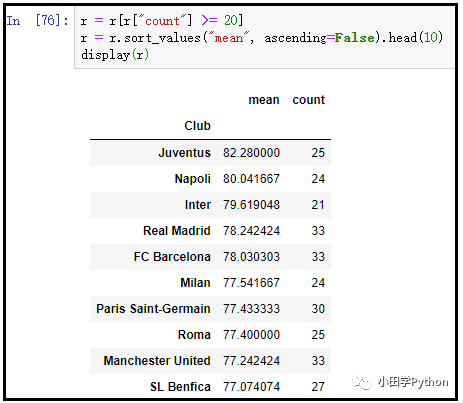Click the Real Madrid row label
Screen dimensions: 463x403
pos(177,231)
